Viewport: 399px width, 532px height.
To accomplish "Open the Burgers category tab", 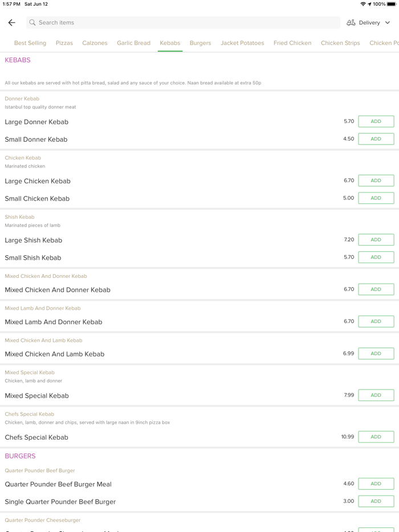I will (200, 43).
